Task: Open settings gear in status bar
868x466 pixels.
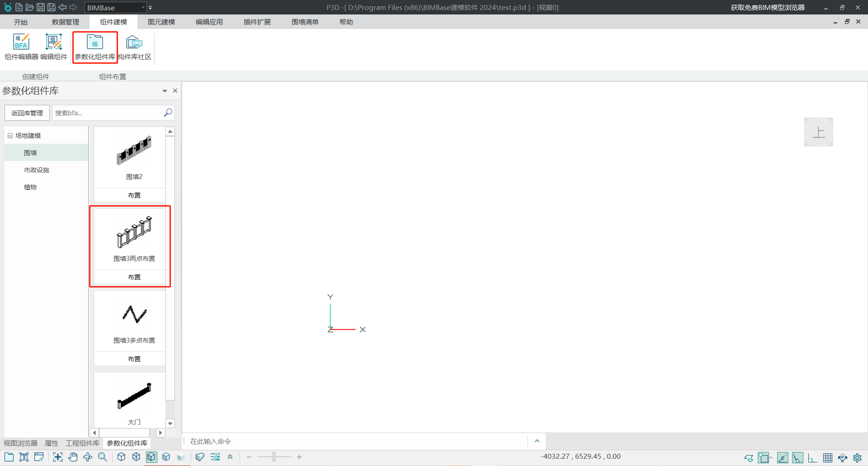Action: [x=857, y=458]
